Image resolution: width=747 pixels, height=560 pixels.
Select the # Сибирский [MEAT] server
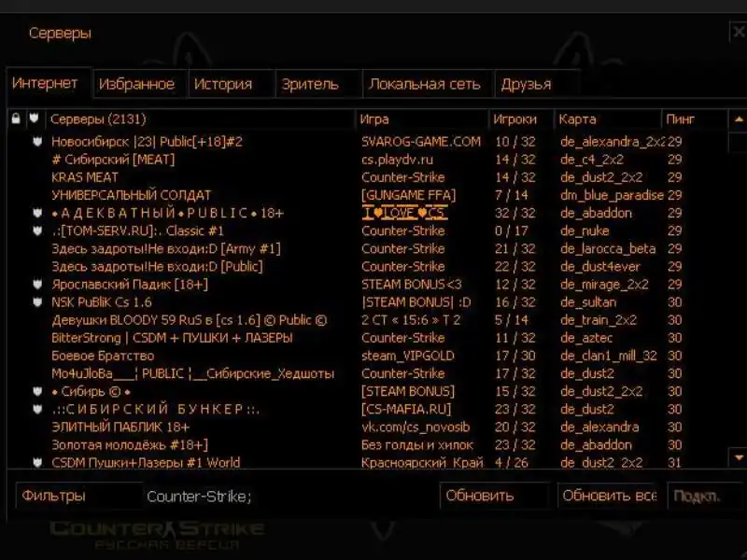pyautogui.click(x=367, y=160)
